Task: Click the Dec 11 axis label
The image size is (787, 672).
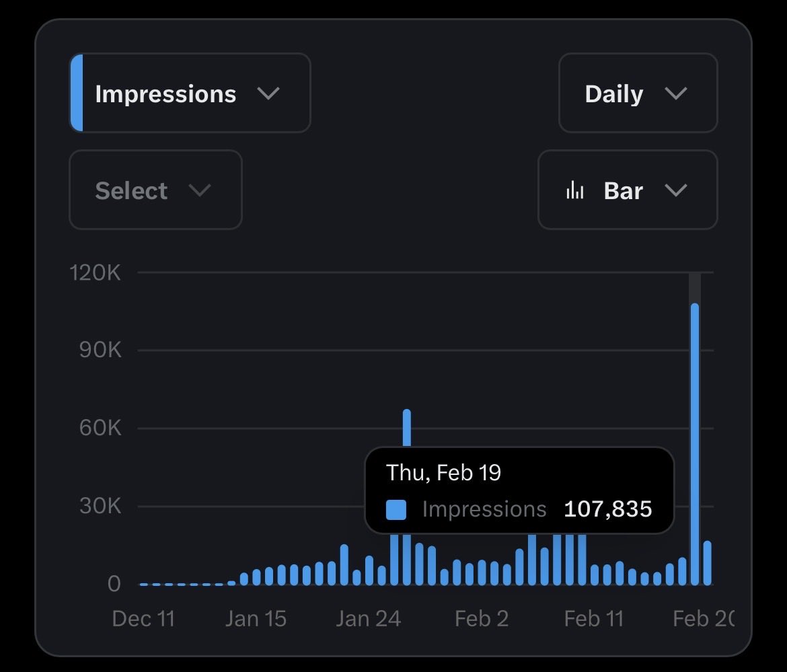Action: pos(143,618)
